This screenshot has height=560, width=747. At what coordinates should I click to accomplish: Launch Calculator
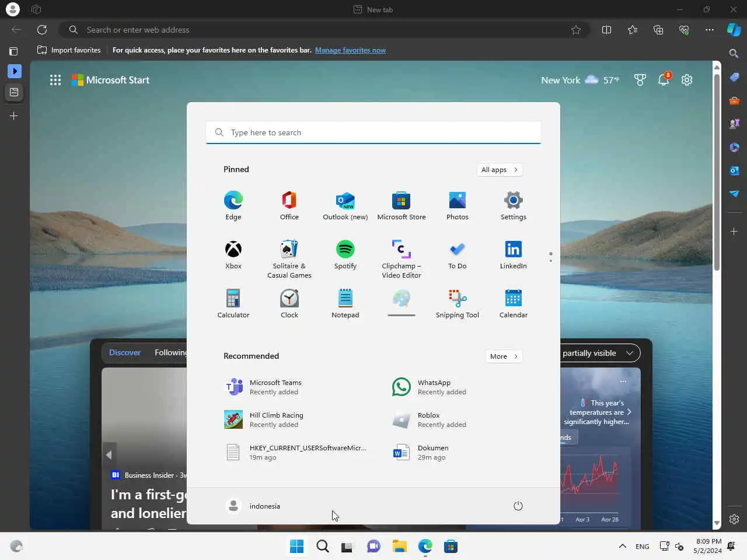click(x=233, y=304)
